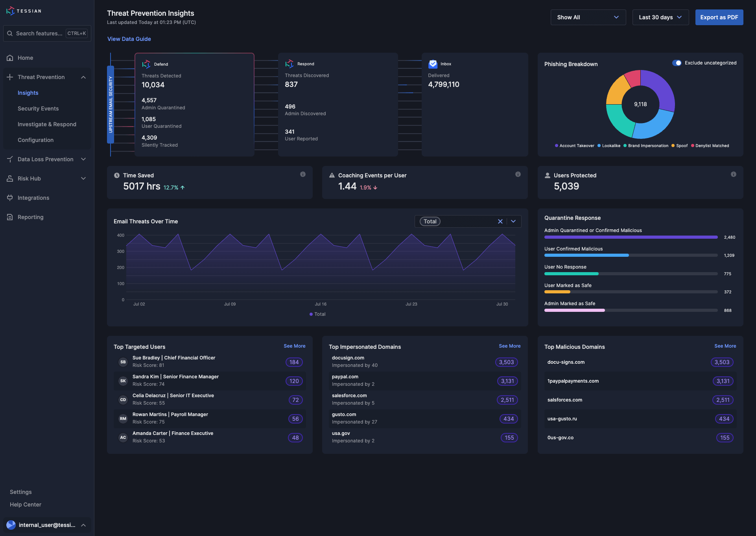
Task: Click the RM avatar for Rowan Martins
Action: click(x=123, y=418)
